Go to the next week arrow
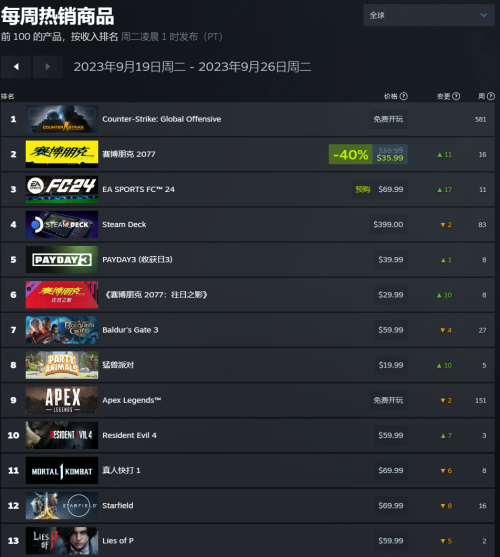Screen dimensions: 500x557 48,66
